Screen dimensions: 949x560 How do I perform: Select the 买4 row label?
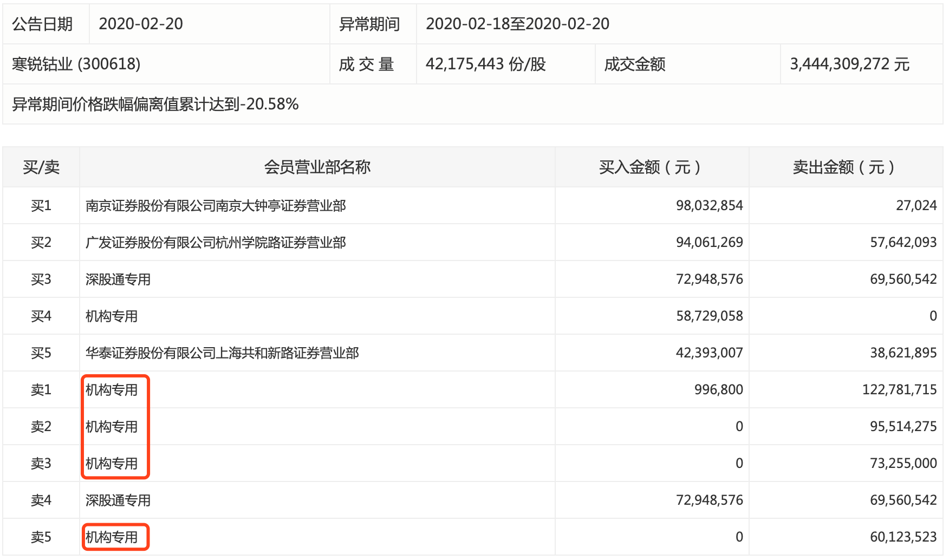[x=41, y=316]
